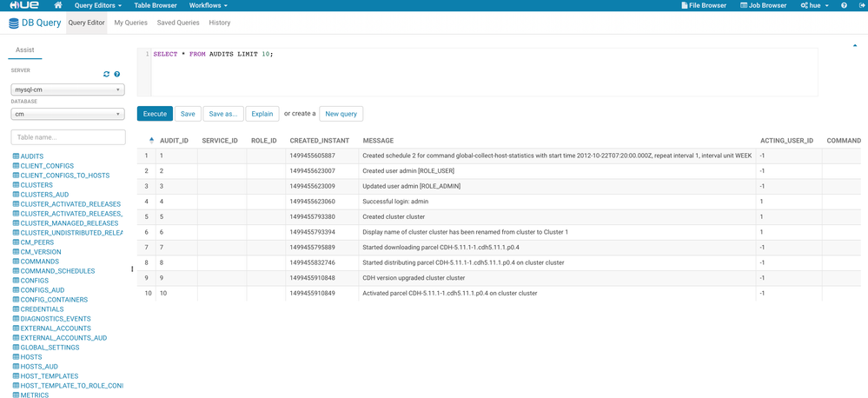The height and width of the screenshot is (398, 868).
Task: Open the Assist panel help icon
Action: click(117, 75)
